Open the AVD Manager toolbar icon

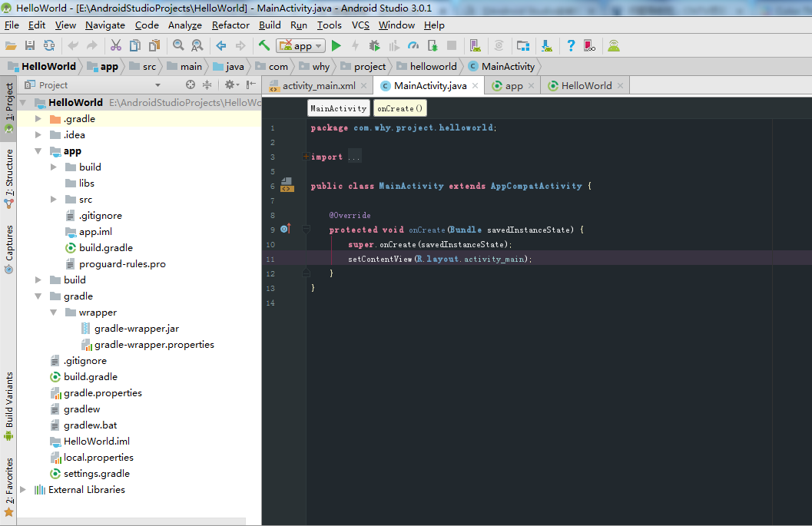pyautogui.click(x=475, y=46)
